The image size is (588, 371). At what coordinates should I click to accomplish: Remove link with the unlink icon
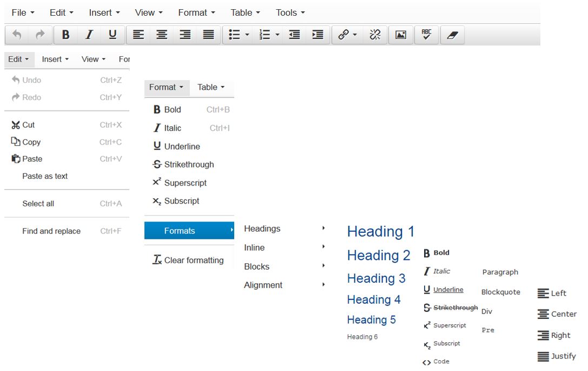coord(375,35)
